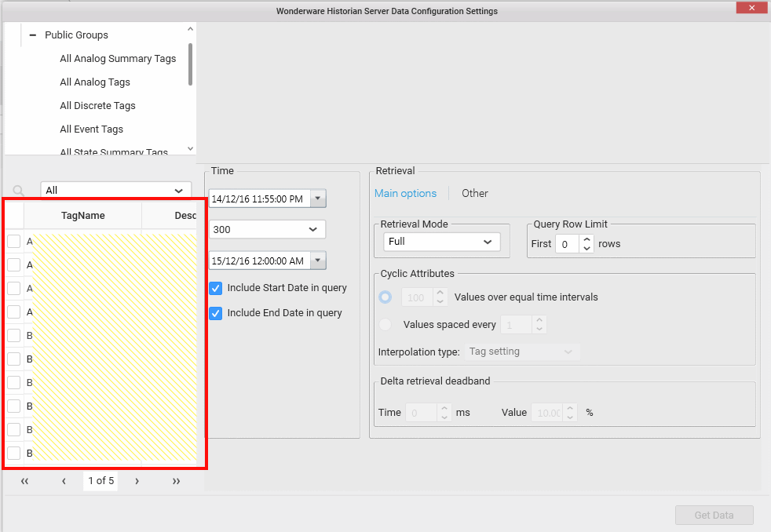The height and width of the screenshot is (532, 771).
Task: Switch to Other retrieval tab
Action: 475,194
